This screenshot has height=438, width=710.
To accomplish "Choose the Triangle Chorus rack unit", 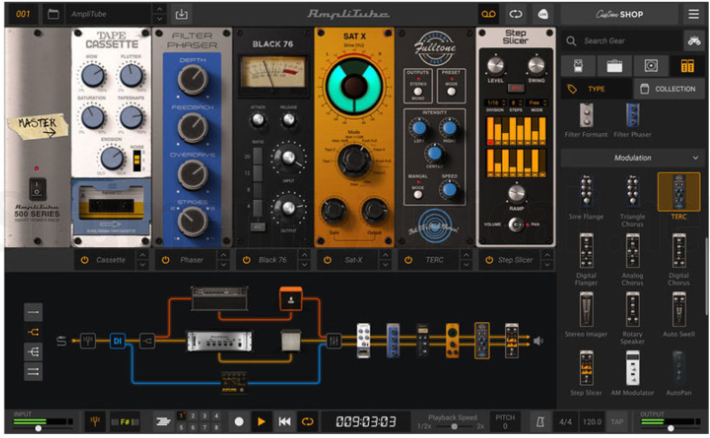I will pyautogui.click(x=633, y=201).
